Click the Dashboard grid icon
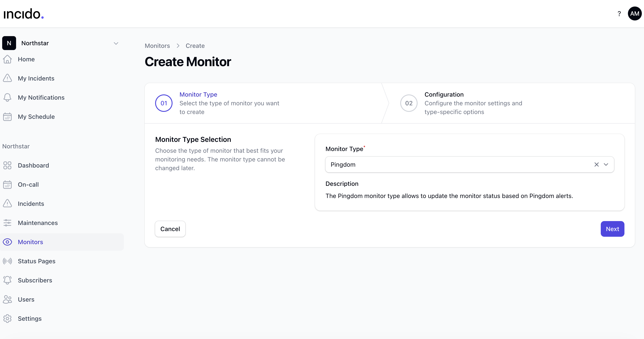Image resolution: width=644 pixels, height=339 pixels. pos(8,166)
